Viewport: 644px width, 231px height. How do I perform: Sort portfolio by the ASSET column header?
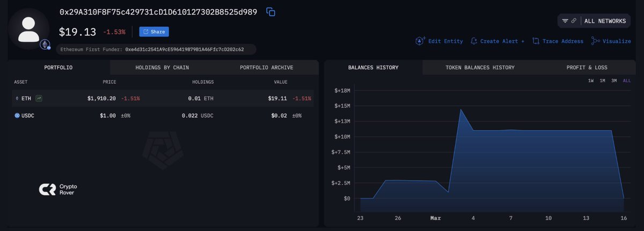point(20,82)
